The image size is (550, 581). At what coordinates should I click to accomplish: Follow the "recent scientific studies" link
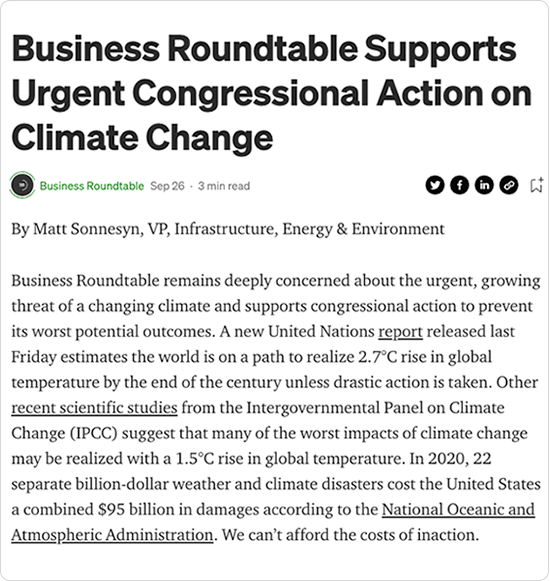click(94, 408)
